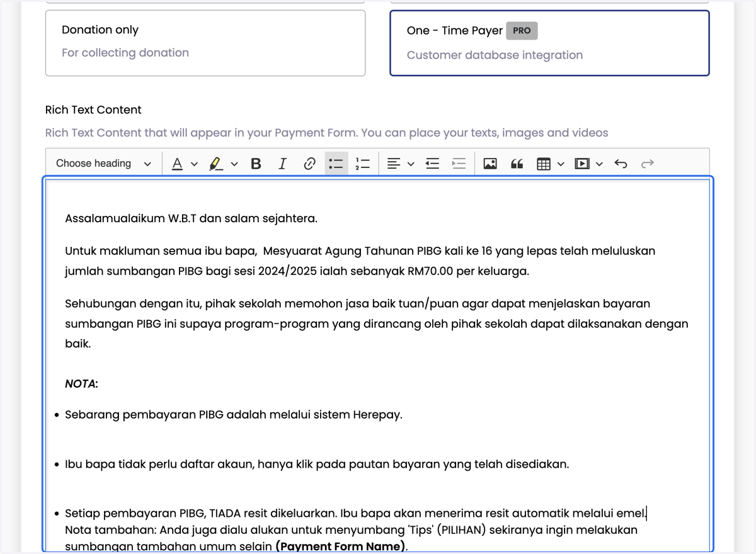The height and width of the screenshot is (554, 756).
Task: Click the italic 'NOTA:' text
Action: (x=81, y=383)
